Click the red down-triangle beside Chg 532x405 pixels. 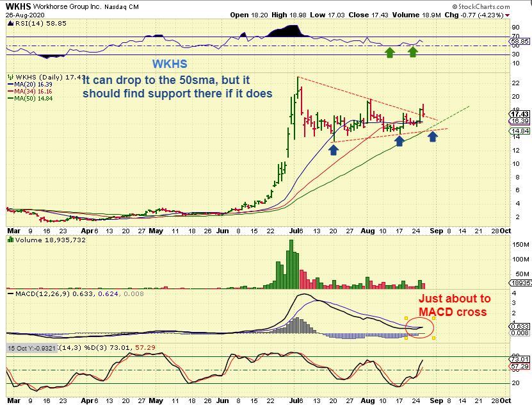(x=507, y=15)
